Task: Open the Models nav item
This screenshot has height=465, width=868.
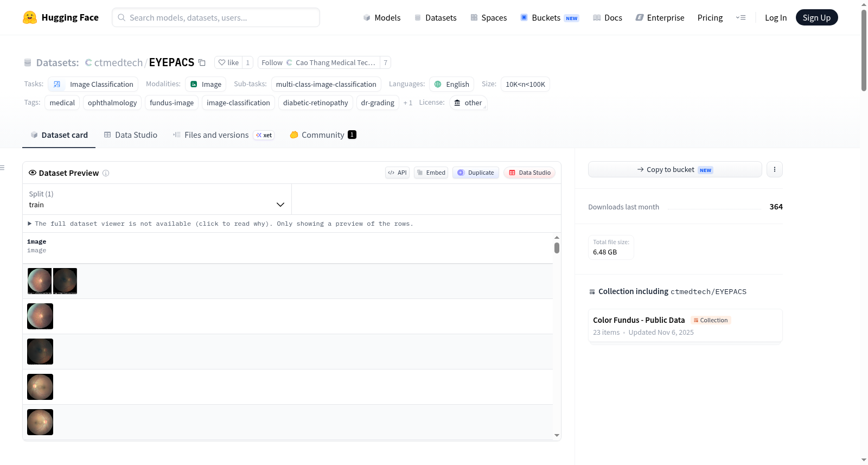Action: (x=382, y=17)
